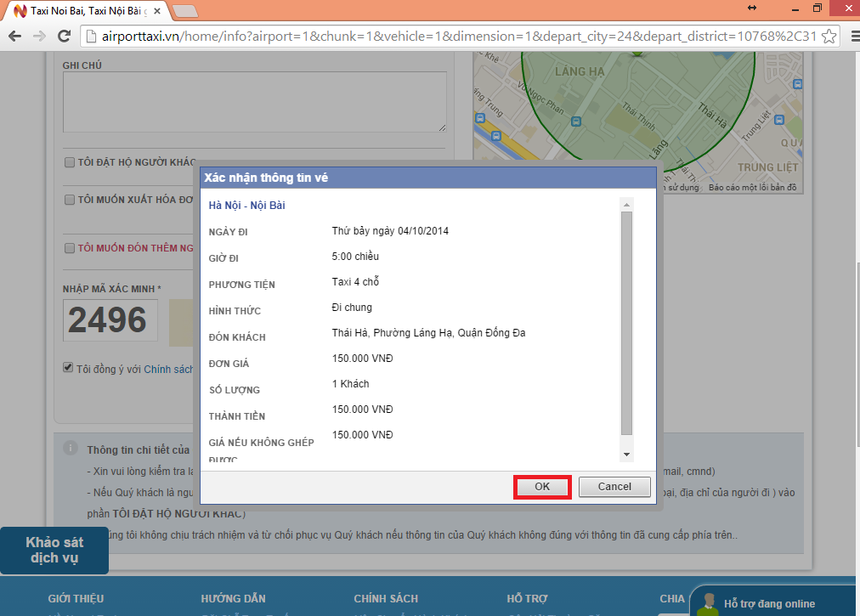The height and width of the screenshot is (616, 860).
Task: Click the support agent icon at bottom right
Action: 707,602
